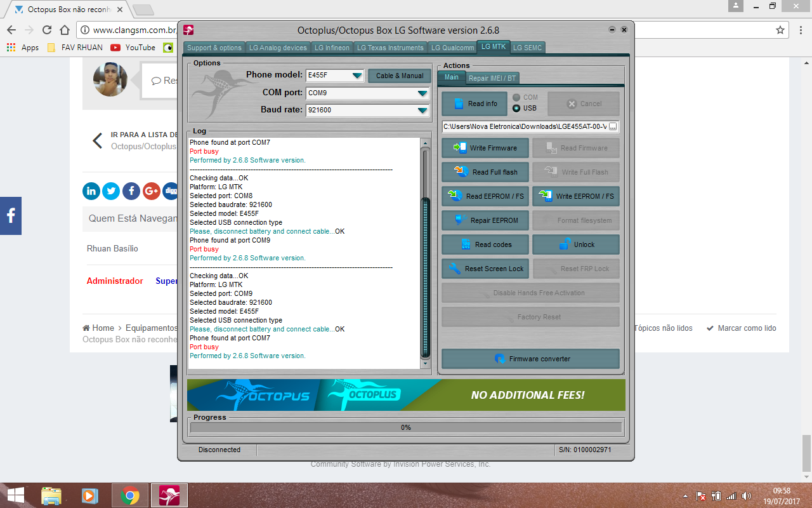Click the Cancel button

coord(584,104)
